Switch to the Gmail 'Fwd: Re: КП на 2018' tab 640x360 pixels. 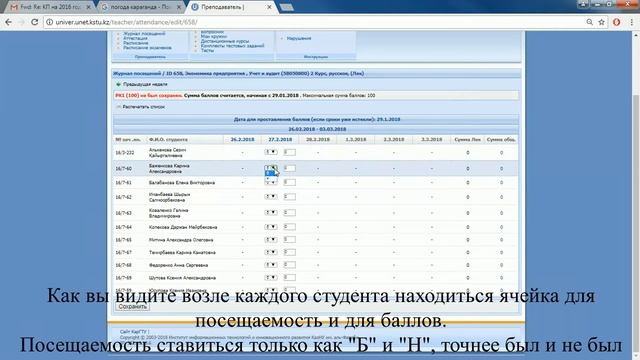point(51,7)
